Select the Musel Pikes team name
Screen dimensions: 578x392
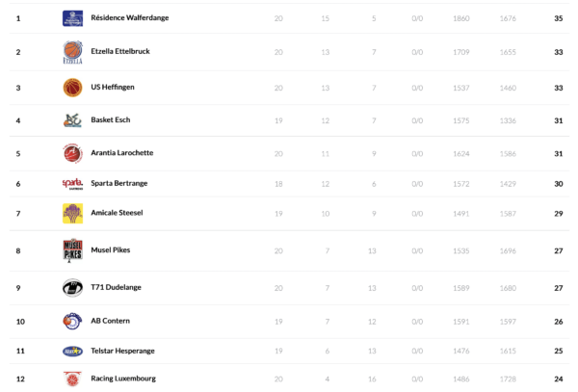(x=110, y=250)
